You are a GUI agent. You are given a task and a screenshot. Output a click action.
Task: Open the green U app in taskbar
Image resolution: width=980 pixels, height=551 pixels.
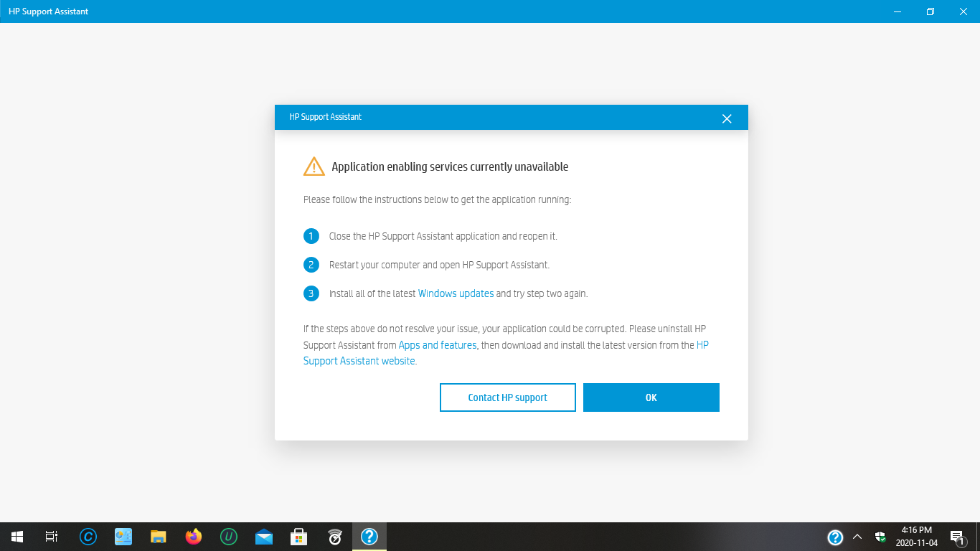click(229, 537)
